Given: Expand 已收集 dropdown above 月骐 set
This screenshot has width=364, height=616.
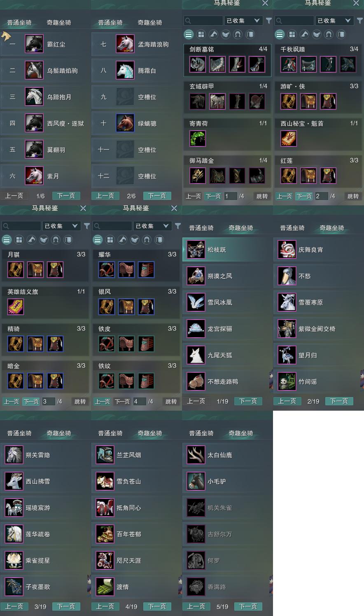Looking at the screenshot, I should (61, 226).
